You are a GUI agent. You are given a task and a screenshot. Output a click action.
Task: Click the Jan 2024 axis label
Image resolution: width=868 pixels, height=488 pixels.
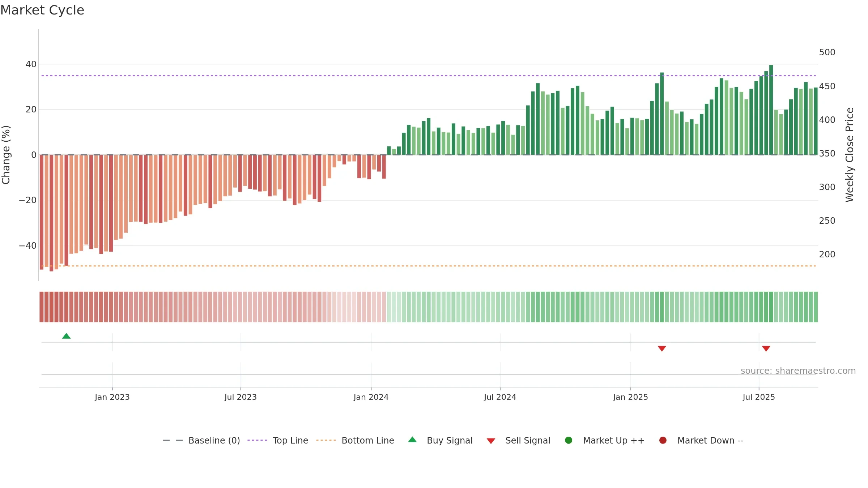coord(371,397)
